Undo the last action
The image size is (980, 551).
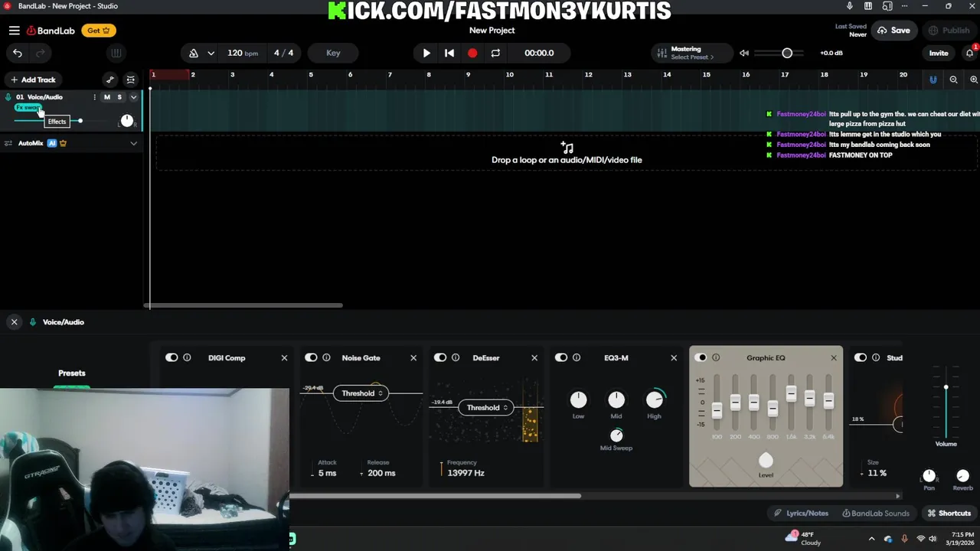17,53
